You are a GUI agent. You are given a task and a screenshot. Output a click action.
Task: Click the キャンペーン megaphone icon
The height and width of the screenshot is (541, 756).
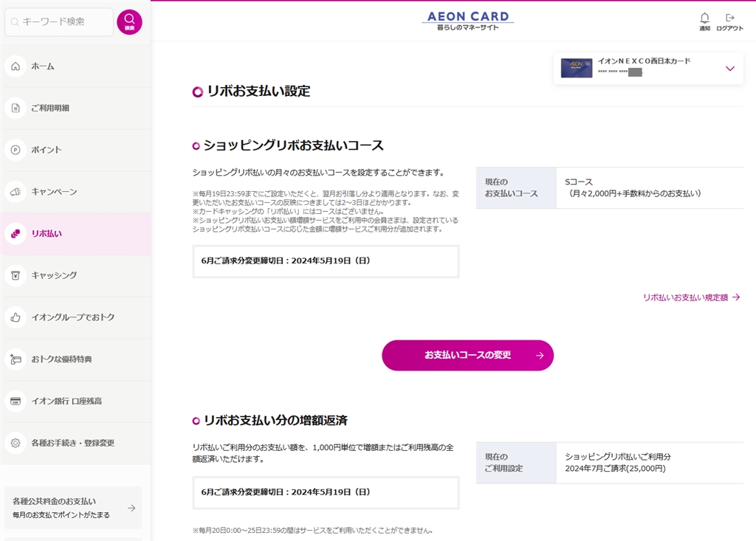point(16,192)
